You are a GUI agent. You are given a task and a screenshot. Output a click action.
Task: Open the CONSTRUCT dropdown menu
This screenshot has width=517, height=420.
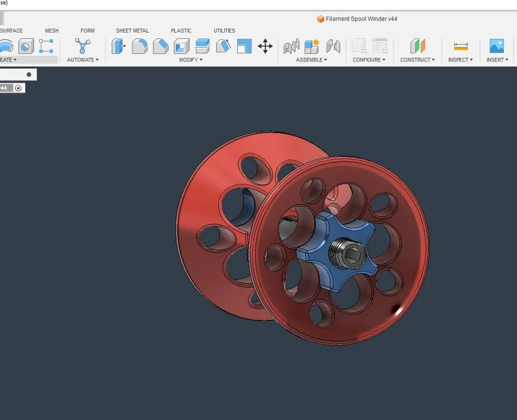tap(417, 60)
